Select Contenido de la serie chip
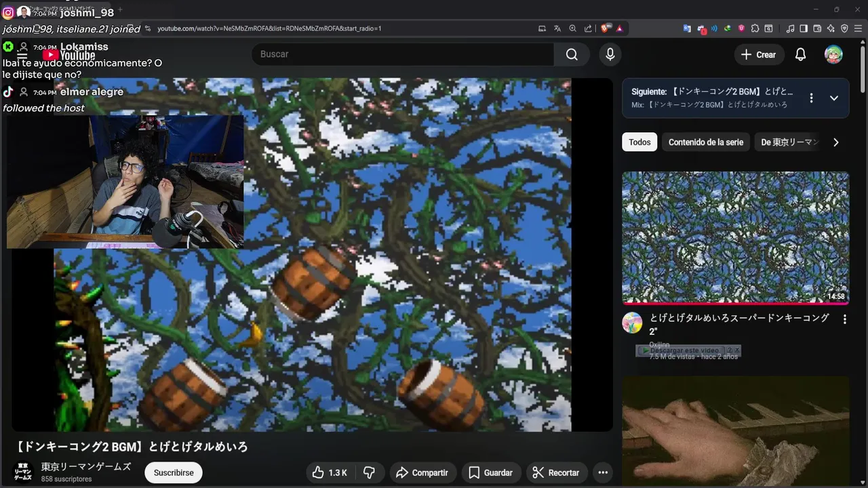The width and height of the screenshot is (868, 488). point(706,142)
